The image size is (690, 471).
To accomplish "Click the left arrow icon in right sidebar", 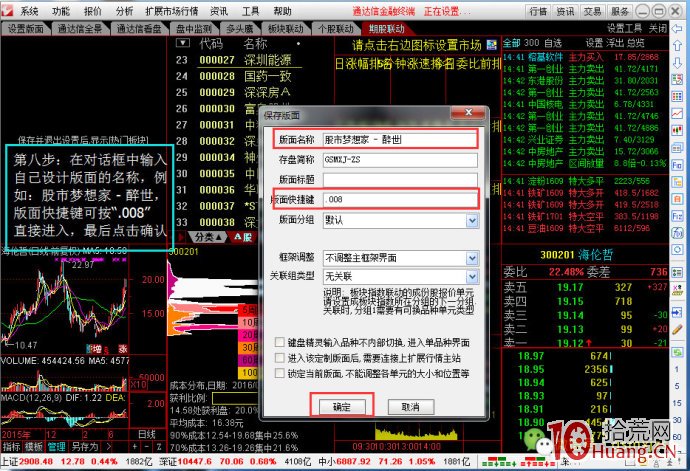I will click(x=677, y=29).
